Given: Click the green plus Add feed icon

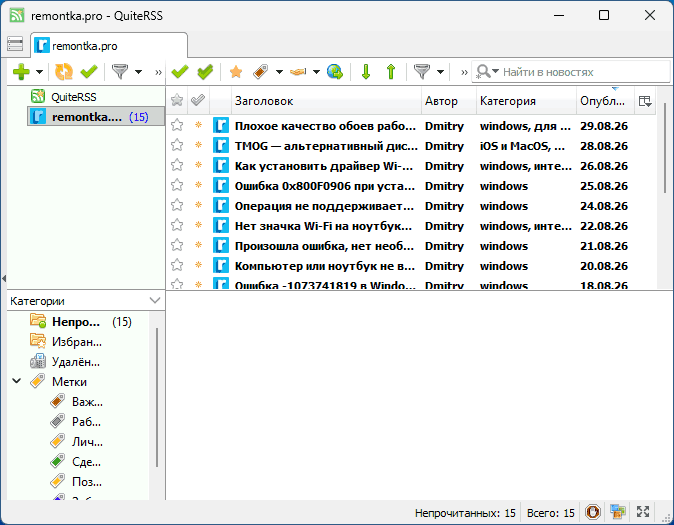Looking at the screenshot, I should (x=21, y=72).
